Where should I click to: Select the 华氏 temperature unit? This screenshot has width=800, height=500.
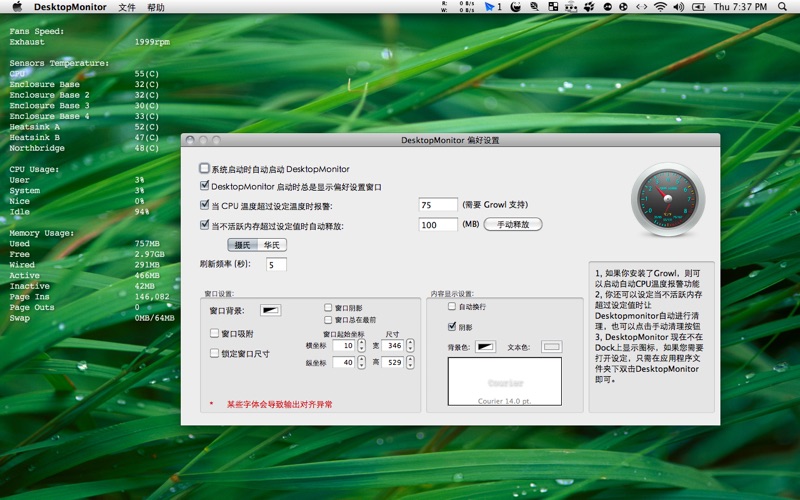point(272,245)
